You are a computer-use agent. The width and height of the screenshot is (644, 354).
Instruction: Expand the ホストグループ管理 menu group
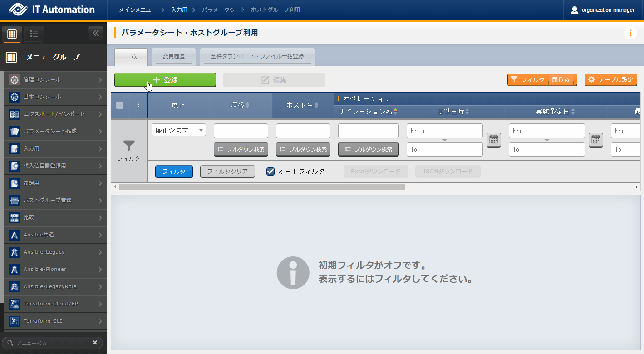(x=55, y=200)
